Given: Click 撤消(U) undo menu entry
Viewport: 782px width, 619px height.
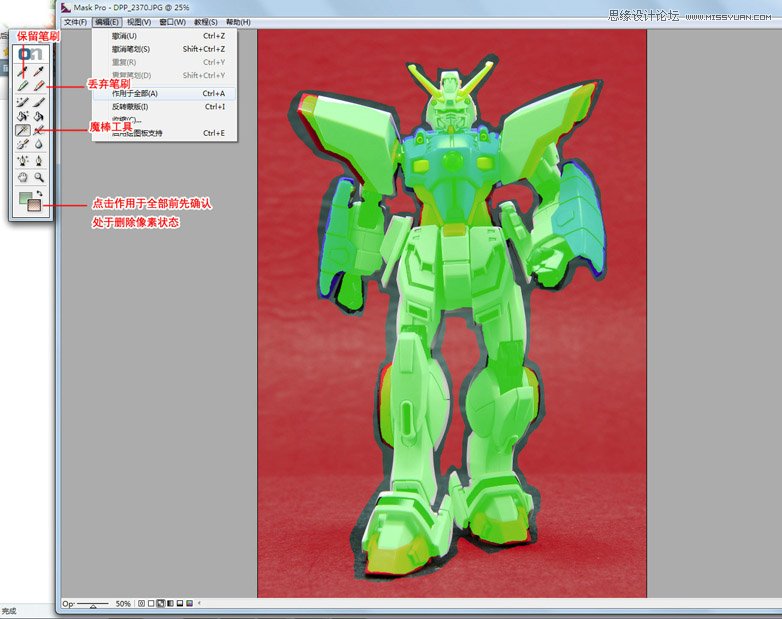Looking at the screenshot, I should (x=125, y=36).
